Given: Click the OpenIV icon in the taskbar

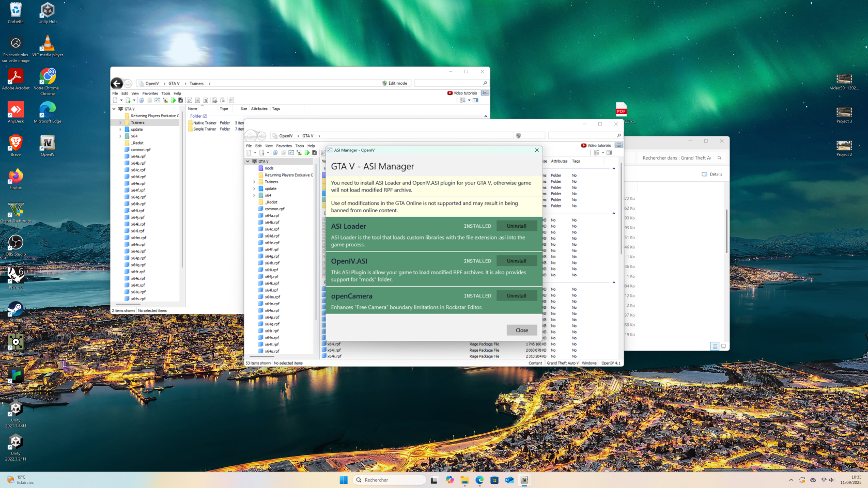Looking at the screenshot, I should pyautogui.click(x=524, y=480).
